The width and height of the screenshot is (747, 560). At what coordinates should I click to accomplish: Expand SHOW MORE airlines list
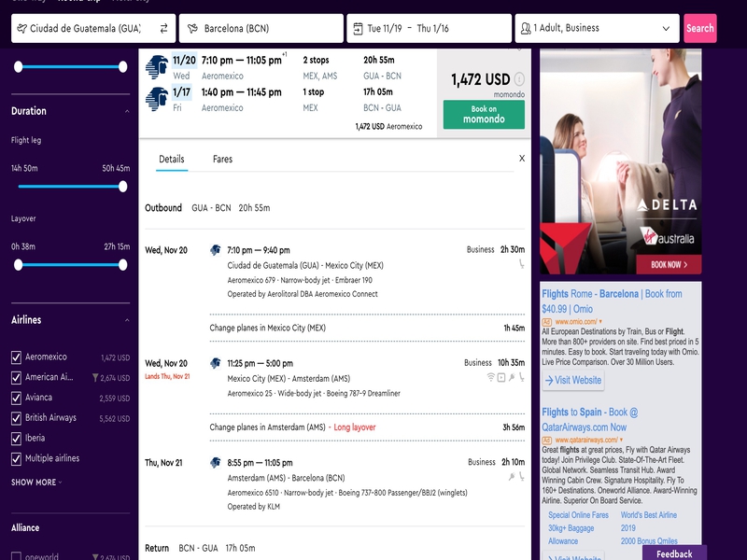[x=36, y=483]
